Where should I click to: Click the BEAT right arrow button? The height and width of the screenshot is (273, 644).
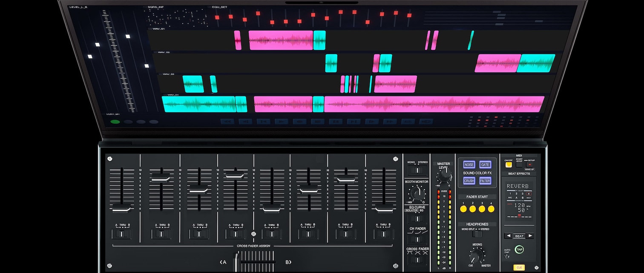pyautogui.click(x=530, y=236)
